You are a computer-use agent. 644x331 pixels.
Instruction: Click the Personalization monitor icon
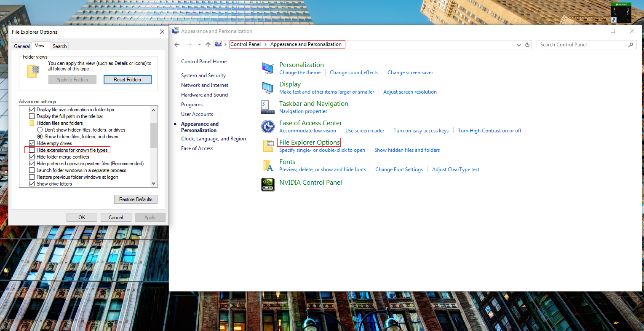click(267, 68)
